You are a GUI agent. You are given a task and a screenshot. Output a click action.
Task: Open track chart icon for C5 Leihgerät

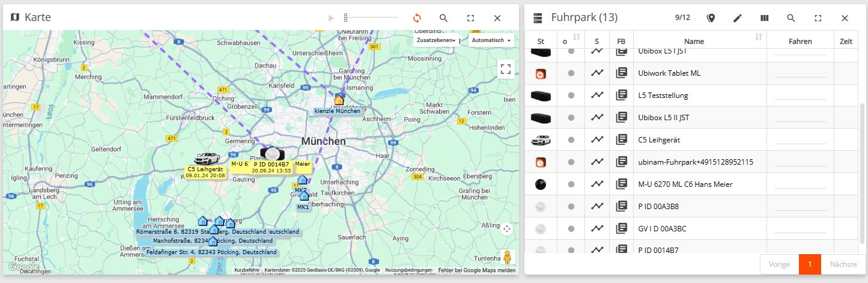(x=596, y=139)
